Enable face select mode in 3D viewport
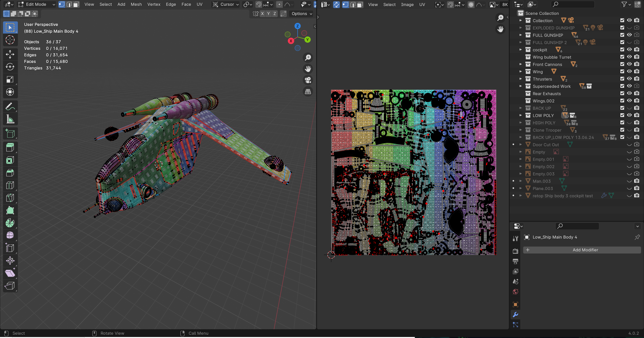Viewport: 644px width, 338px height. tap(76, 4)
